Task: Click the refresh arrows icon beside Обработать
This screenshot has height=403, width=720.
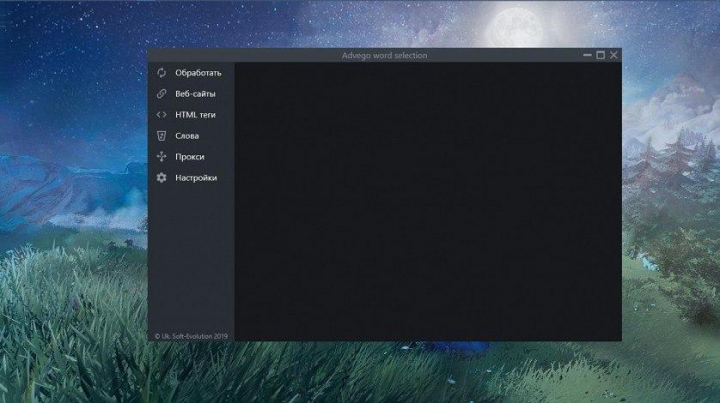Action: point(161,73)
